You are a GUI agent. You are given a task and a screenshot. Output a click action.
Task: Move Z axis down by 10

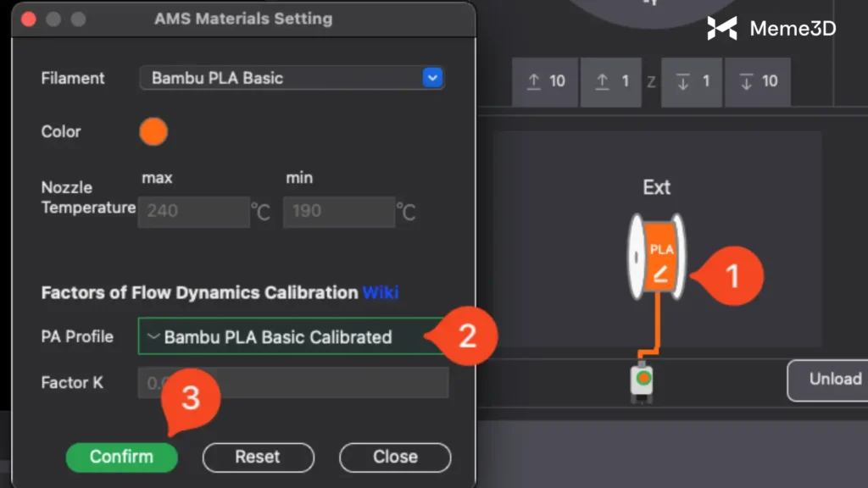click(x=757, y=81)
